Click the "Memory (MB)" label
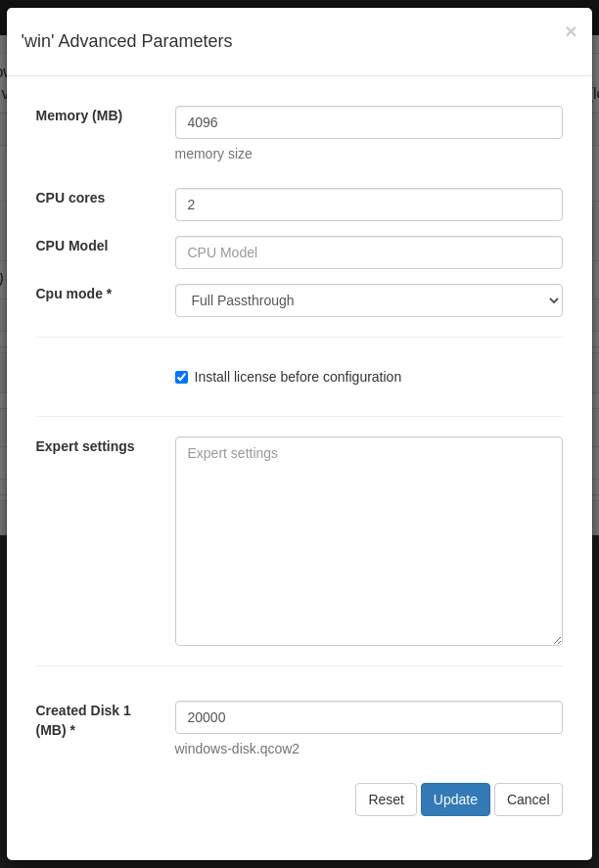Image resolution: width=599 pixels, height=868 pixels. [79, 115]
